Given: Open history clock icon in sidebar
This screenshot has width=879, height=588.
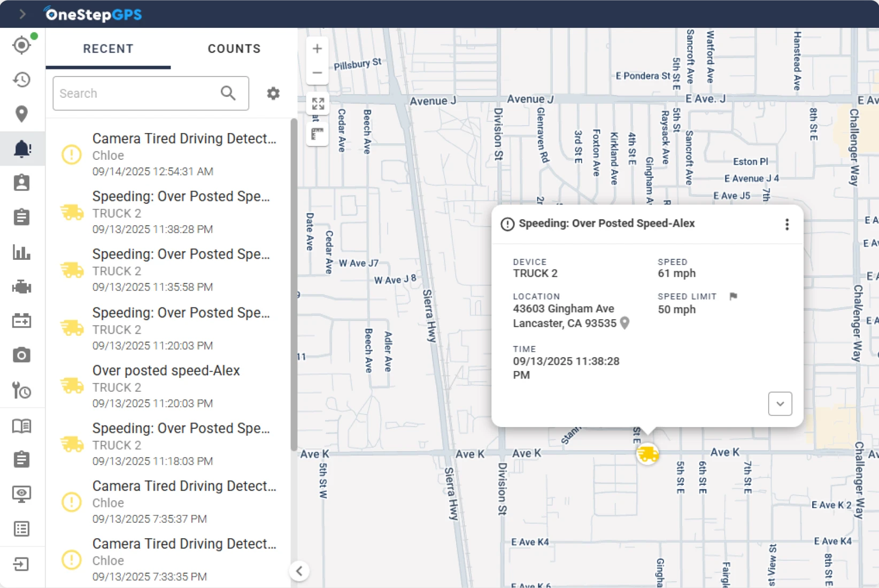Looking at the screenshot, I should (22, 80).
